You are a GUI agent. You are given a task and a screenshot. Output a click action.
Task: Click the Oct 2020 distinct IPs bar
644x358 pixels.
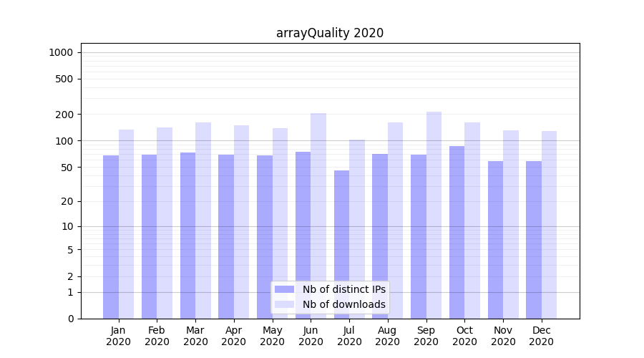tap(457, 232)
